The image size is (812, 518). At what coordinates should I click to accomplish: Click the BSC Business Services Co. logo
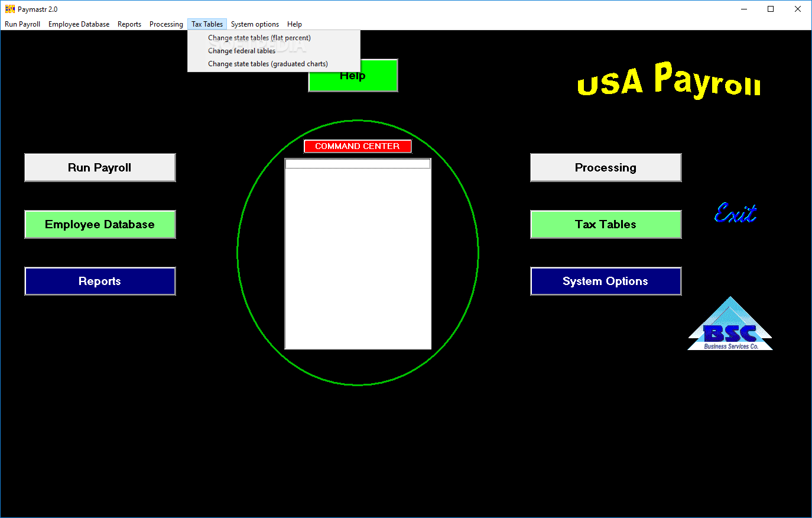point(730,324)
